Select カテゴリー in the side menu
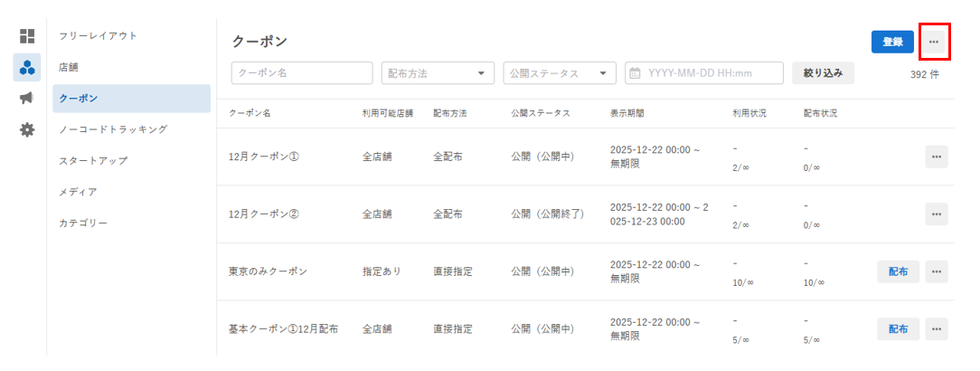 (131, 224)
